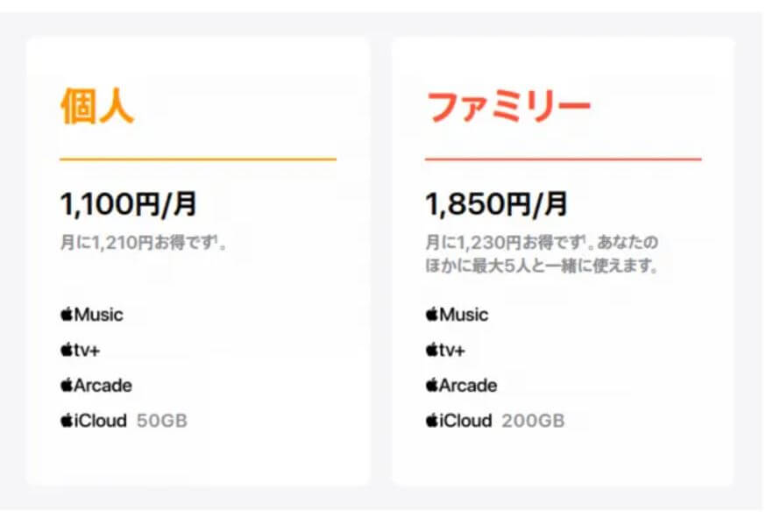Click the orange divider under 個人
The image size is (766, 532).
(198, 160)
